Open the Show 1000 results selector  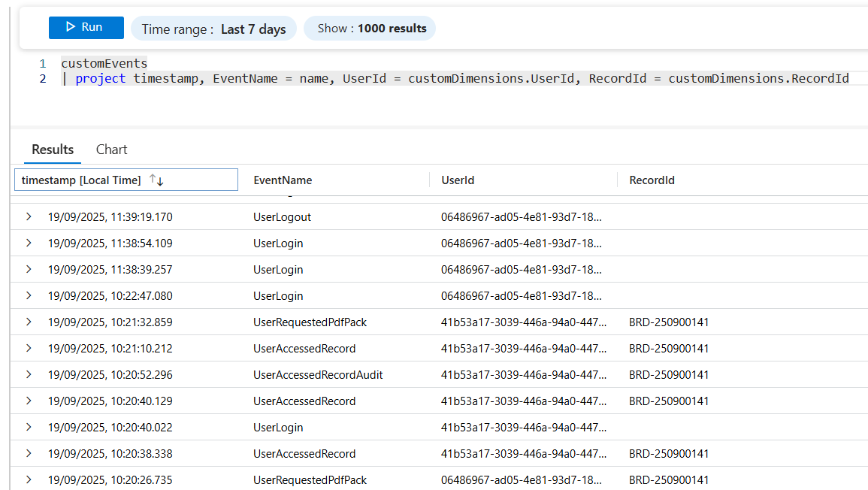(x=371, y=29)
